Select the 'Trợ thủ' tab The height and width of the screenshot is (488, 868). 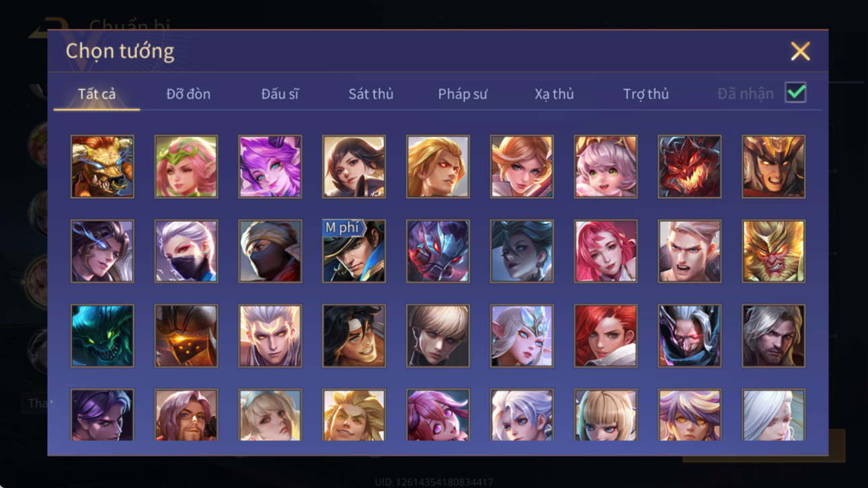tap(645, 94)
